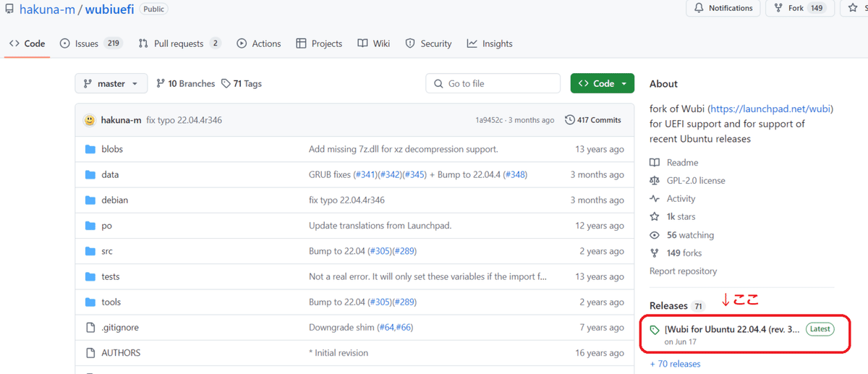This screenshot has height=374, width=868.
Task: Click the bell icon in Notifications
Action: point(699,8)
